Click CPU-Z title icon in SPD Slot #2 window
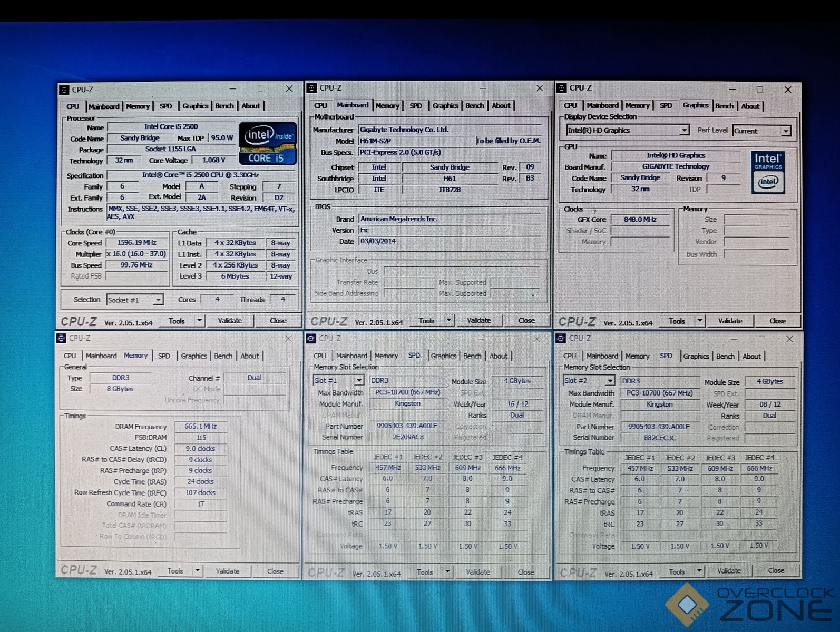Screen dimensions: 840x632 click(x=561, y=338)
